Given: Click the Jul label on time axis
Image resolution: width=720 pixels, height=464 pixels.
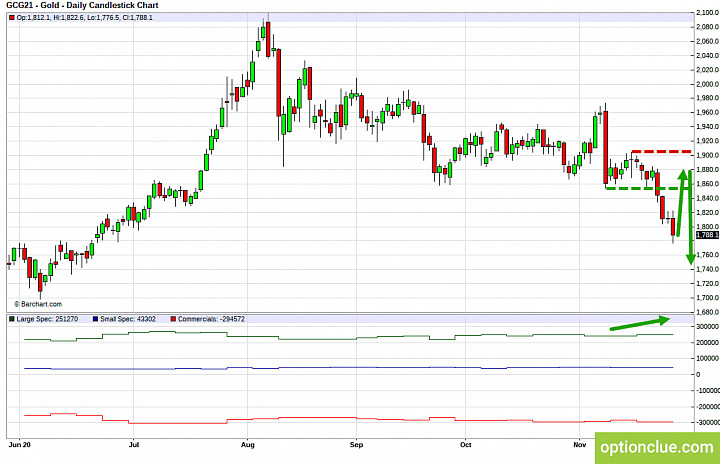Looking at the screenshot, I should click(x=134, y=445).
